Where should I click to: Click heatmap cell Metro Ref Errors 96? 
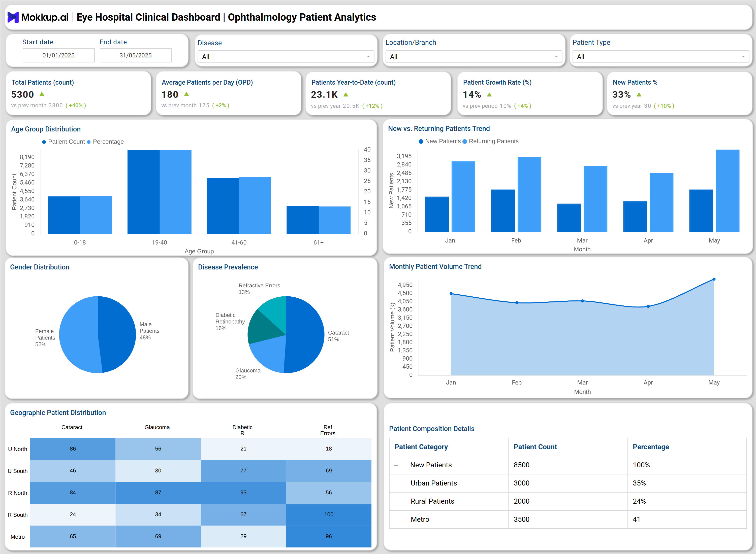point(329,537)
